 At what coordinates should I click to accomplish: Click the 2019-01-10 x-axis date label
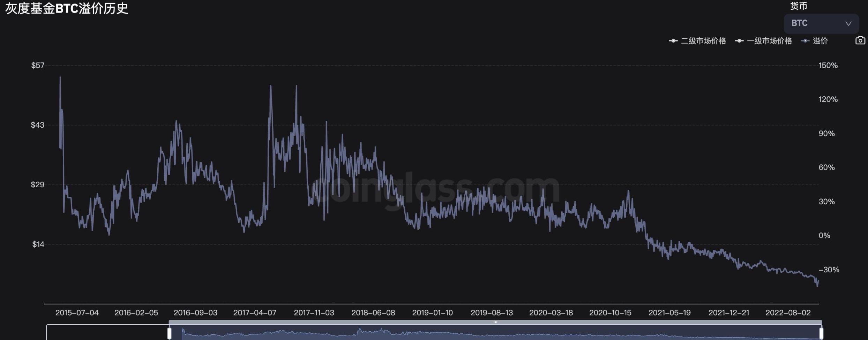[x=432, y=313]
